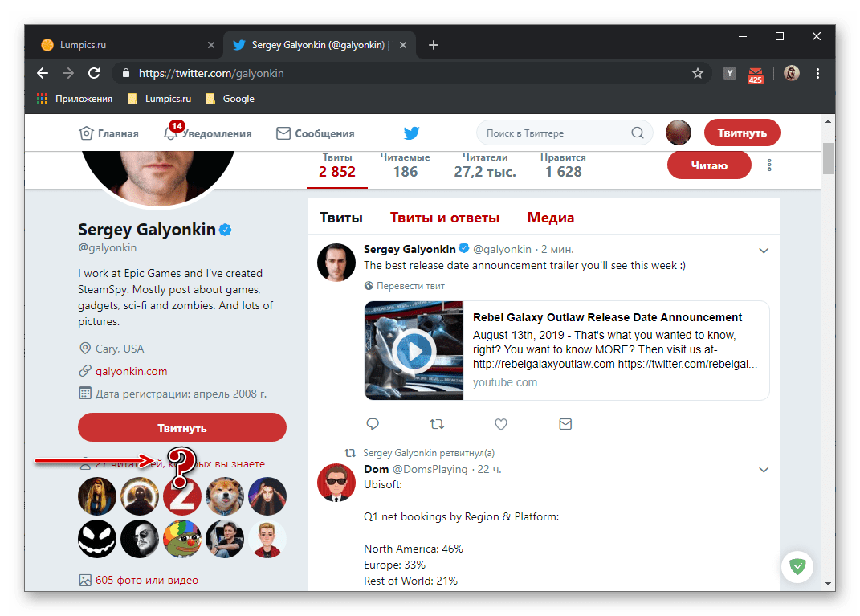Open the galyonkin.com website link
The height and width of the screenshot is (616, 860).
coord(132,371)
